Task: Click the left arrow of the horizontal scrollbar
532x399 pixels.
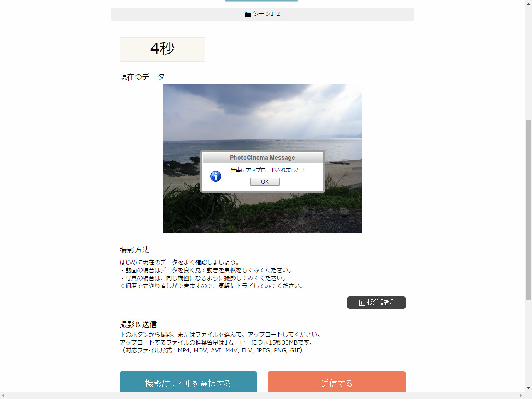Action: [x=2, y=396]
